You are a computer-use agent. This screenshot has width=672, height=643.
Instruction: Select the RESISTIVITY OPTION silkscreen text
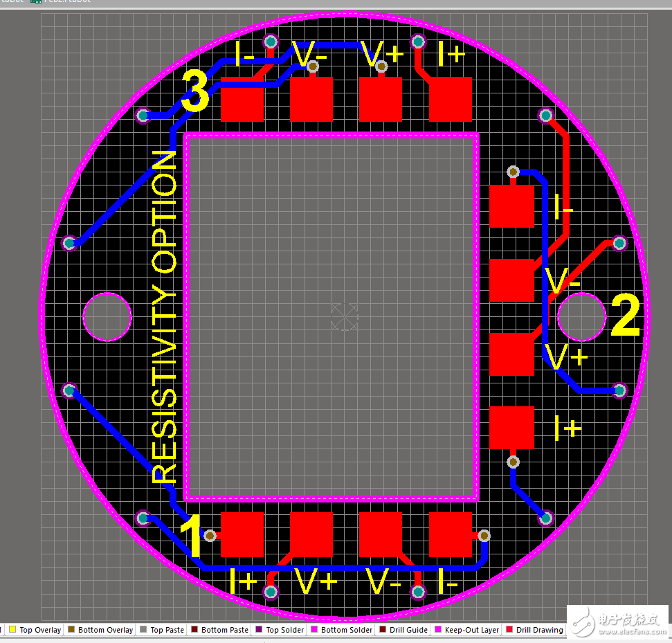click(164, 317)
